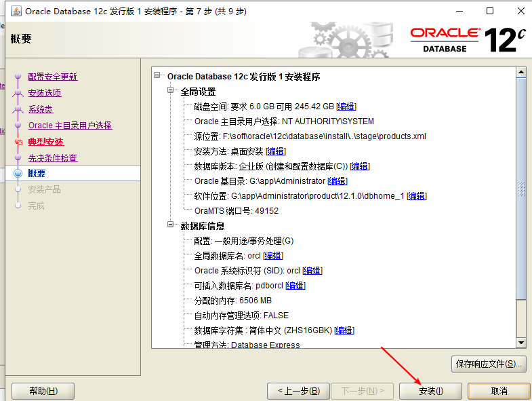The height and width of the screenshot is (401, 532).
Task: Select the NT AUTHORITY\SYSTEM user row
Action: [284, 121]
